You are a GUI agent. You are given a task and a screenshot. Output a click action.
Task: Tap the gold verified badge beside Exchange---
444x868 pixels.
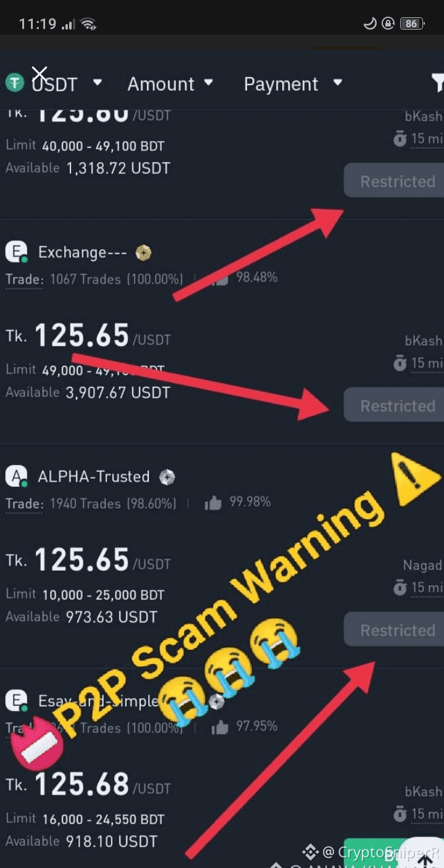click(143, 252)
